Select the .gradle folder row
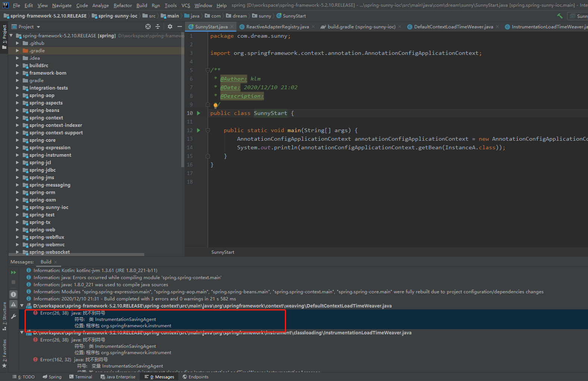 [x=96, y=51]
